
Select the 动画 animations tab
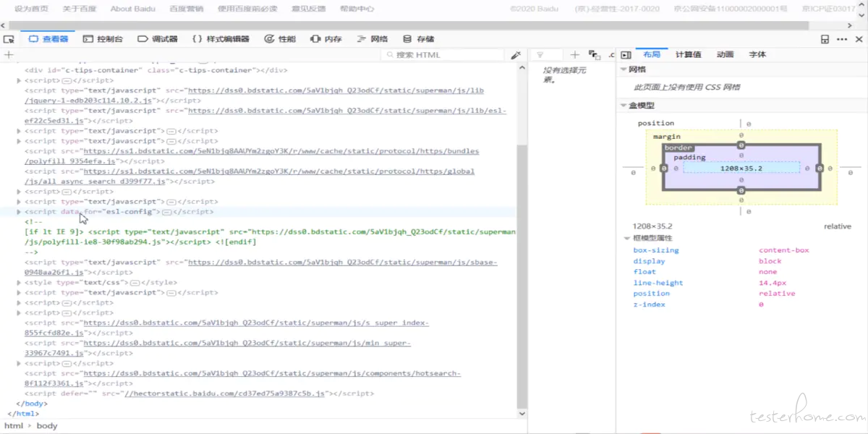point(725,55)
